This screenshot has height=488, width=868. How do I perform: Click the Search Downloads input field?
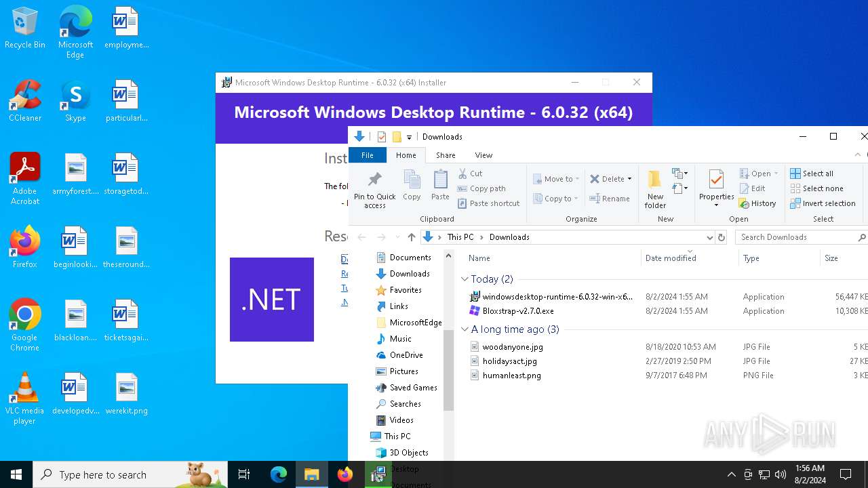[797, 237]
